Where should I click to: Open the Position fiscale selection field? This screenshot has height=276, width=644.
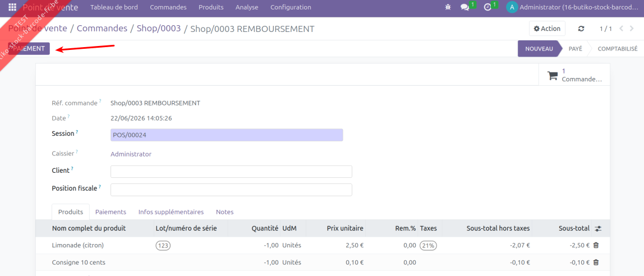pyautogui.click(x=231, y=190)
